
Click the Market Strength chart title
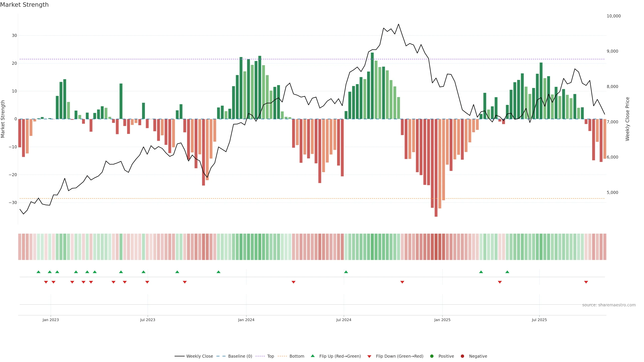tap(24, 5)
